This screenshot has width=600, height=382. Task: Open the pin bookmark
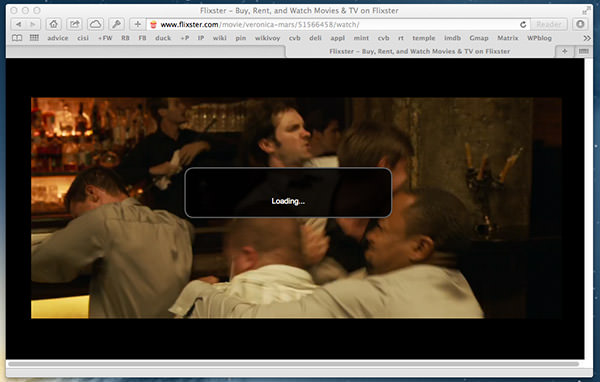click(241, 38)
